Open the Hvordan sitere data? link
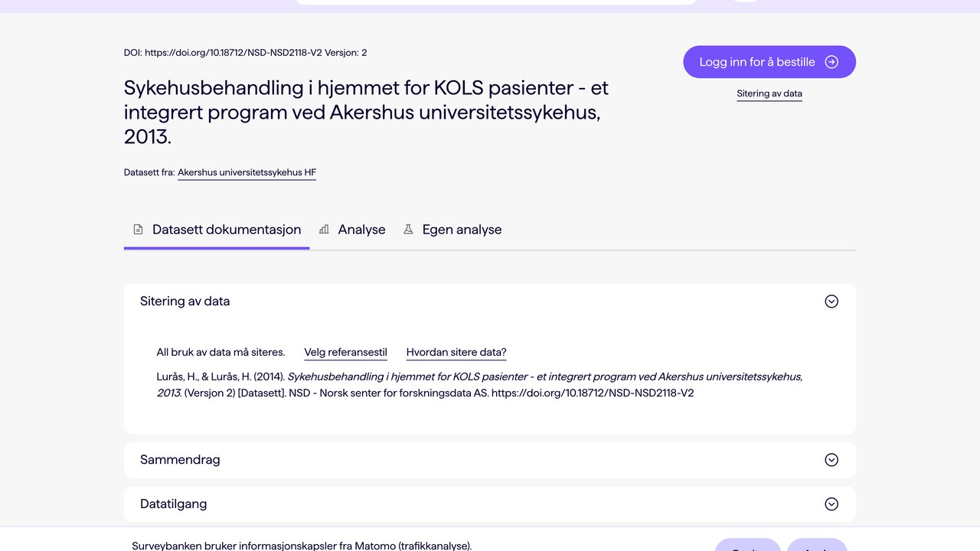 (x=456, y=353)
